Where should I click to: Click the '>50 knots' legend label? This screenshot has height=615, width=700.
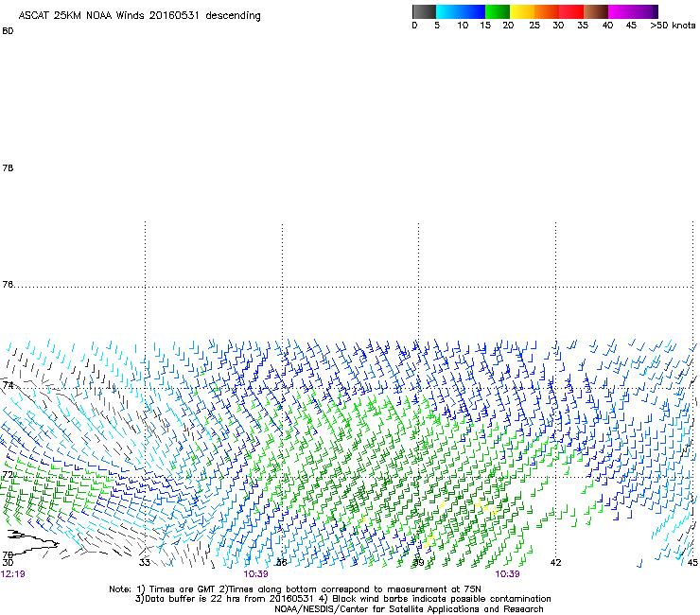[673, 26]
